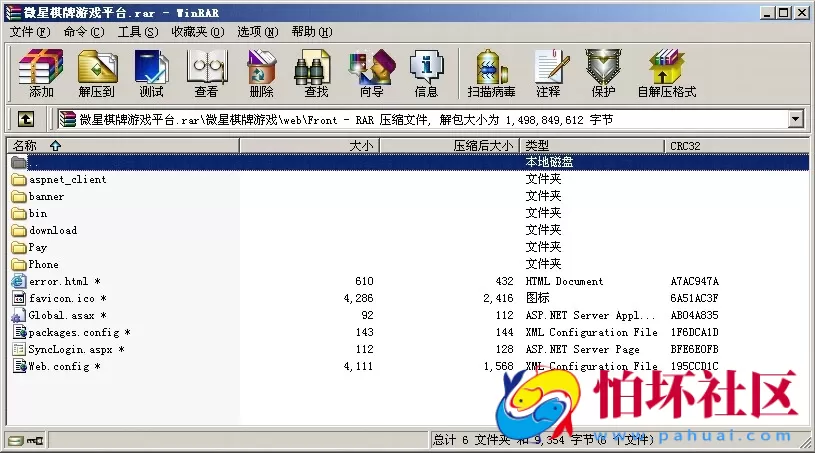Select the Pay folder

[30, 248]
